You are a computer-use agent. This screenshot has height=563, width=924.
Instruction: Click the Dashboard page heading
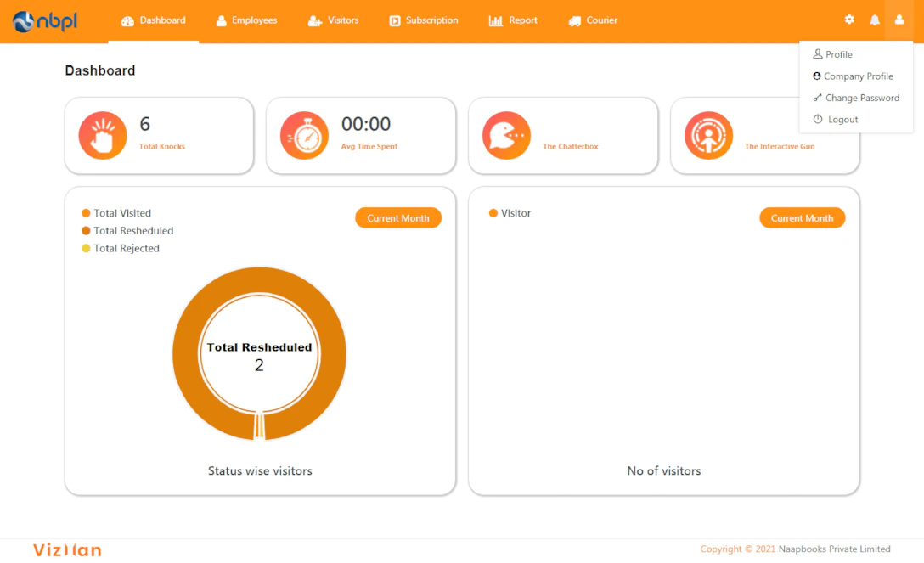click(x=100, y=70)
